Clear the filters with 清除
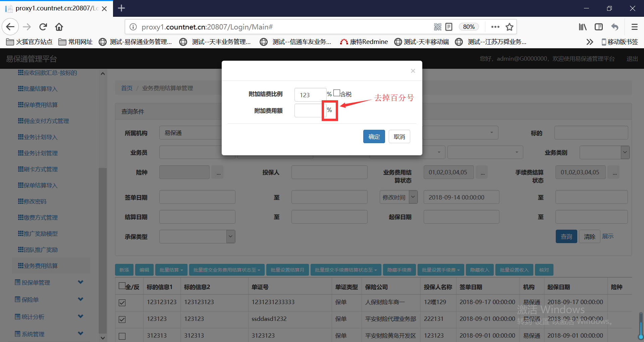 pyautogui.click(x=589, y=236)
